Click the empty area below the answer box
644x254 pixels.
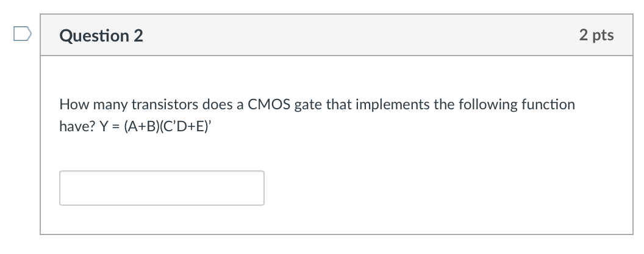pyautogui.click(x=337, y=220)
